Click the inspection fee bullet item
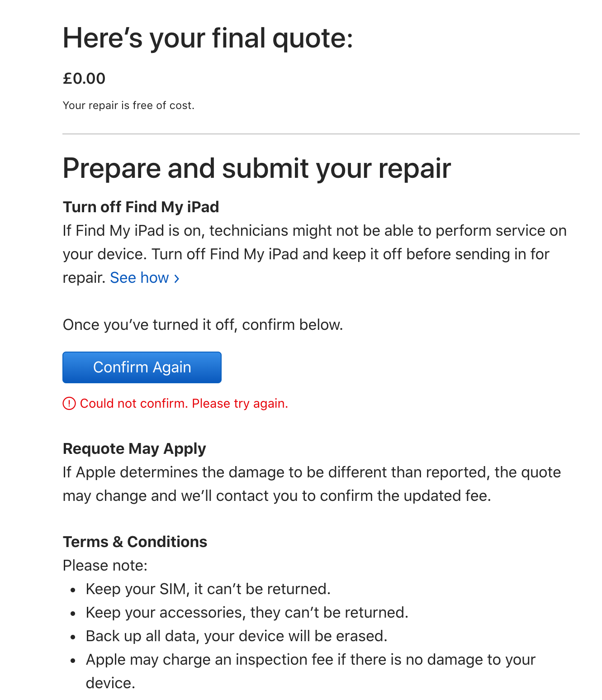This screenshot has height=700, width=602. [x=310, y=660]
